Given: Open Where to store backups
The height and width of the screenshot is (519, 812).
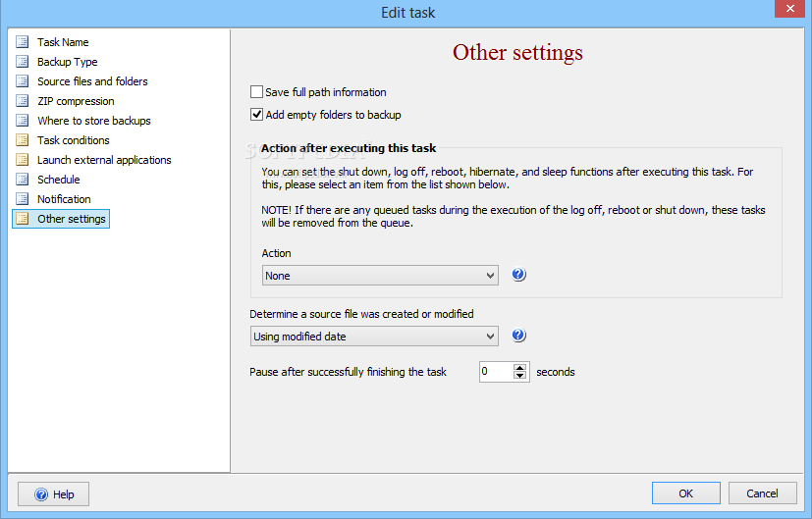Looking at the screenshot, I should pyautogui.click(x=93, y=121).
